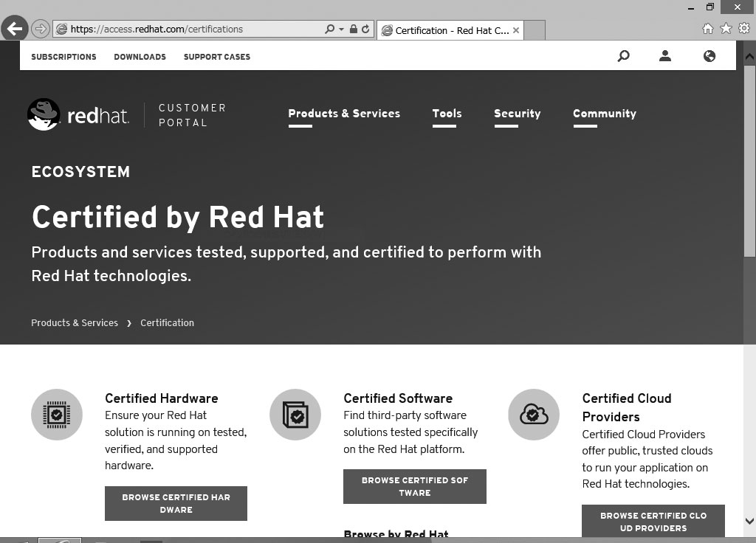This screenshot has height=543, width=756.
Task: Click the Certified Software heading
Action: click(398, 398)
